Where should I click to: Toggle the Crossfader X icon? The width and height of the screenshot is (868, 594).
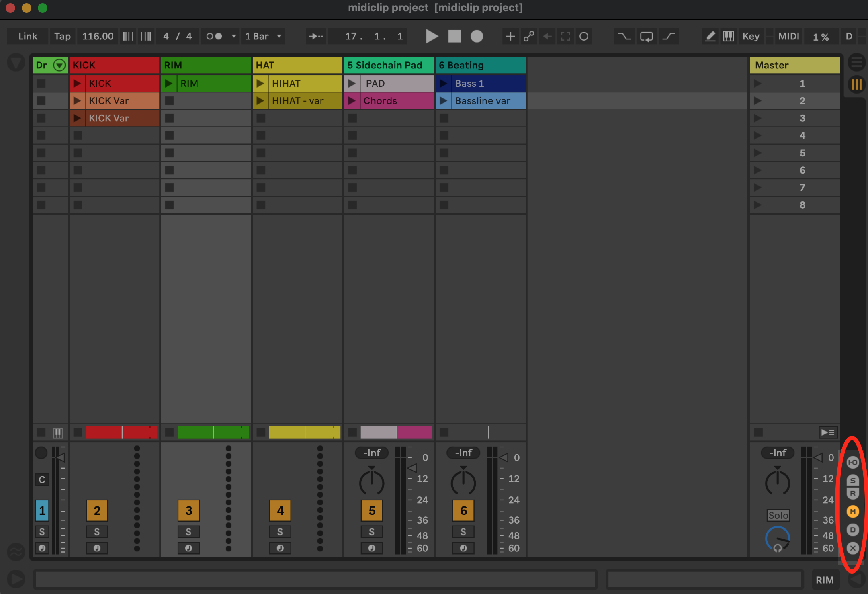pos(853,548)
